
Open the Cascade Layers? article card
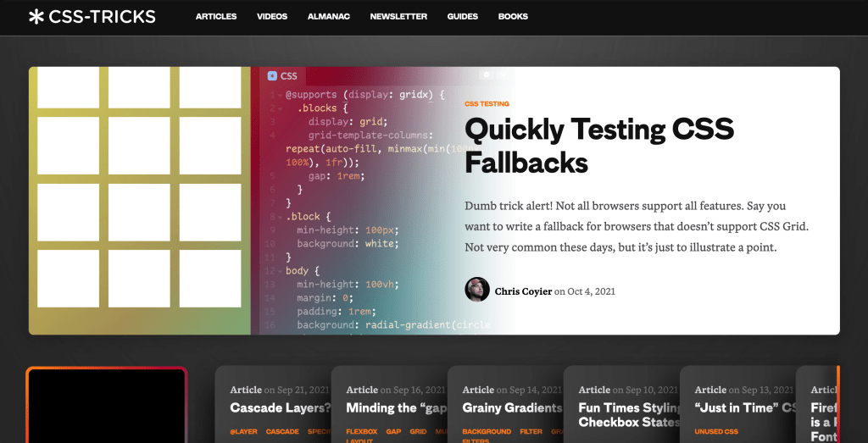click(x=280, y=408)
